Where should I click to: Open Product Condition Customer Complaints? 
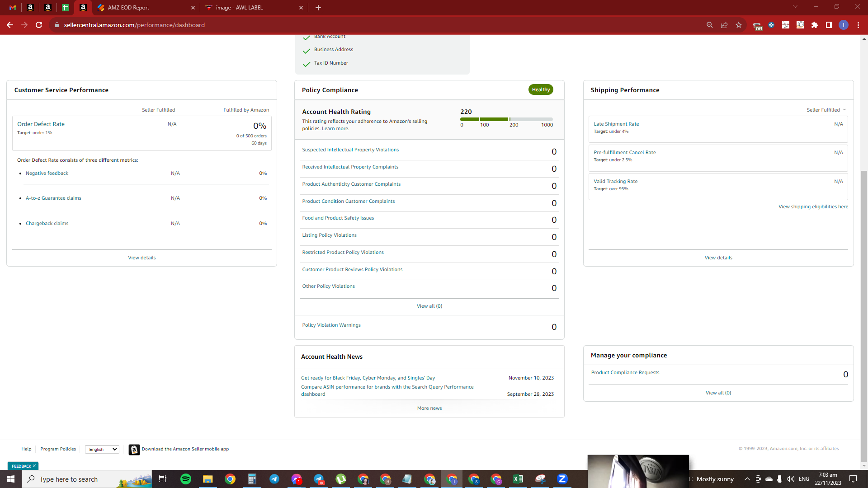349,202
